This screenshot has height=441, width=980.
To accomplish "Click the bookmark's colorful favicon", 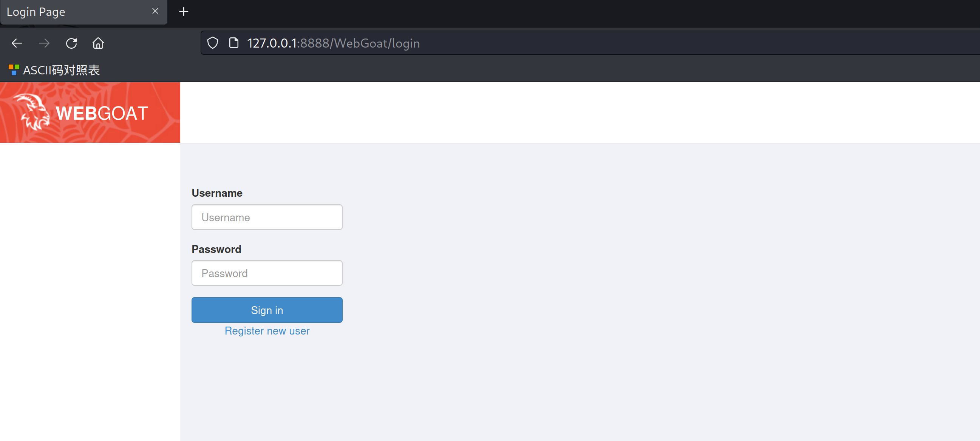I will 14,70.
